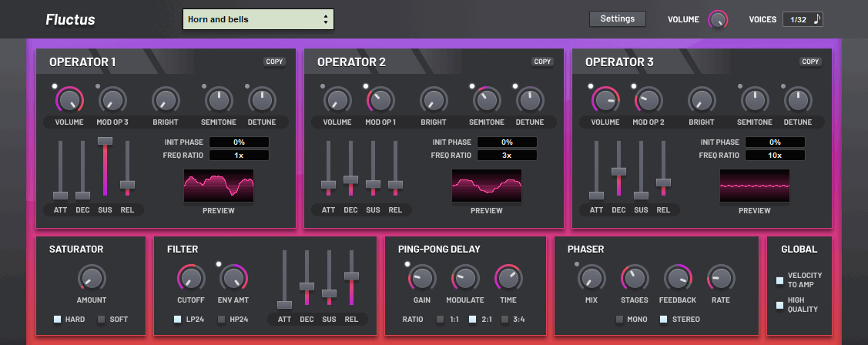Click the Operator 2 Freq Ratio 3x field
This screenshot has height=345, width=868.
(x=506, y=156)
